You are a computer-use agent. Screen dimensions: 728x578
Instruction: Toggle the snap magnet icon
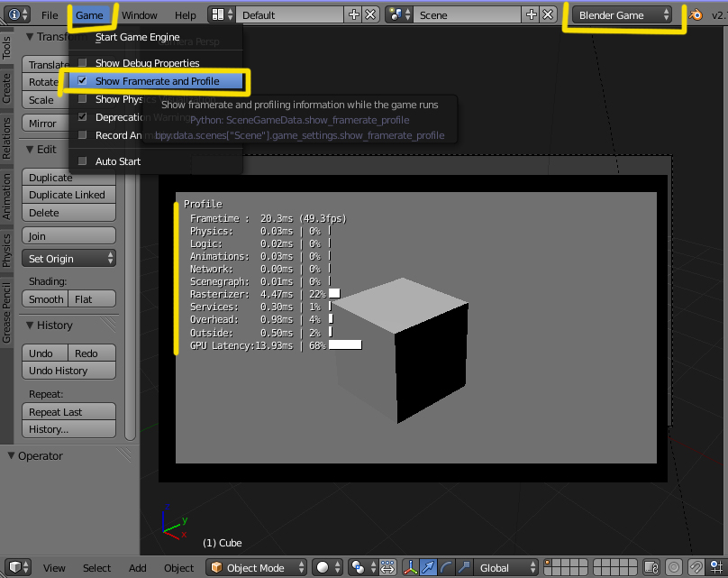pyautogui.click(x=696, y=567)
